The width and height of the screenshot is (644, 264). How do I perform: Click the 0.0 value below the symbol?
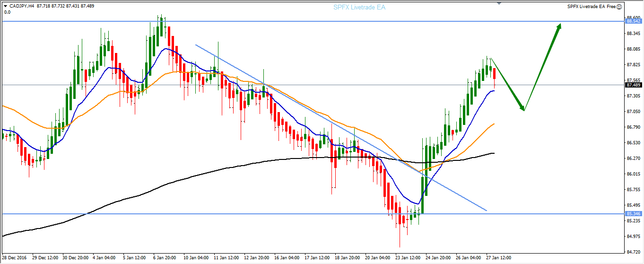(8, 12)
